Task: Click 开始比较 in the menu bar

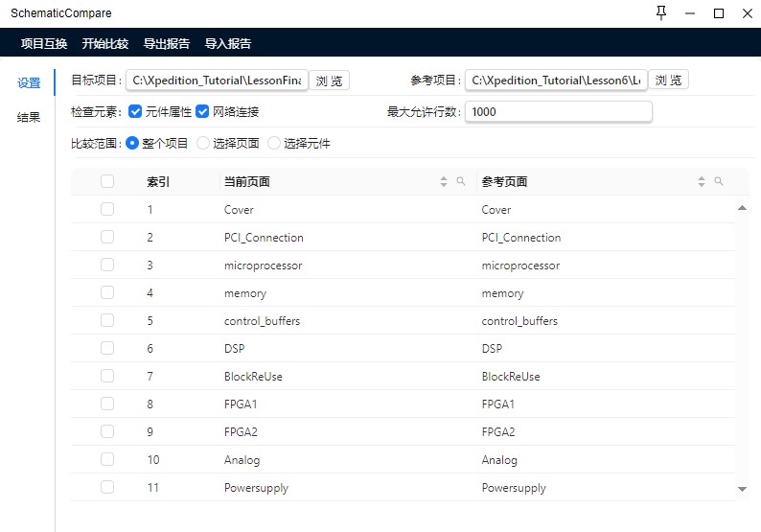Action: 104,43
